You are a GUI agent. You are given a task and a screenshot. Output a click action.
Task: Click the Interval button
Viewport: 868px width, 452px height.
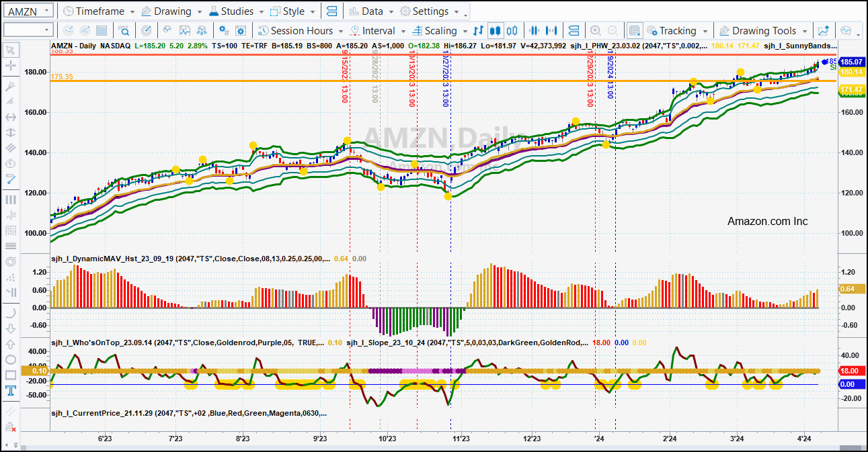[372, 31]
